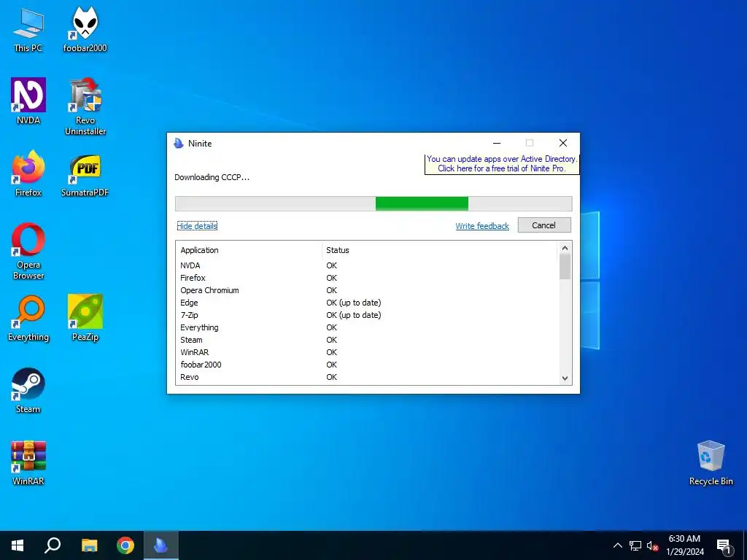Click the details list scrollbar thumb
Image resolution: width=747 pixels, height=560 pixels.
coord(565,267)
